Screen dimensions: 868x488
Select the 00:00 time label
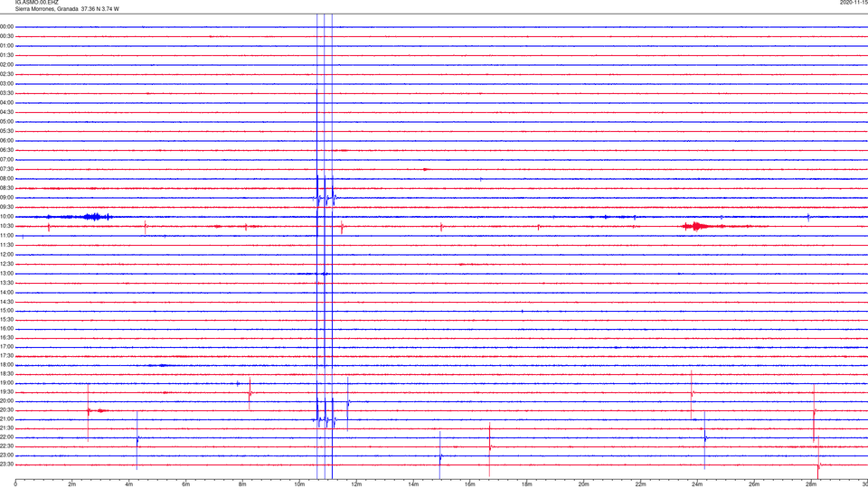[x=6, y=26]
